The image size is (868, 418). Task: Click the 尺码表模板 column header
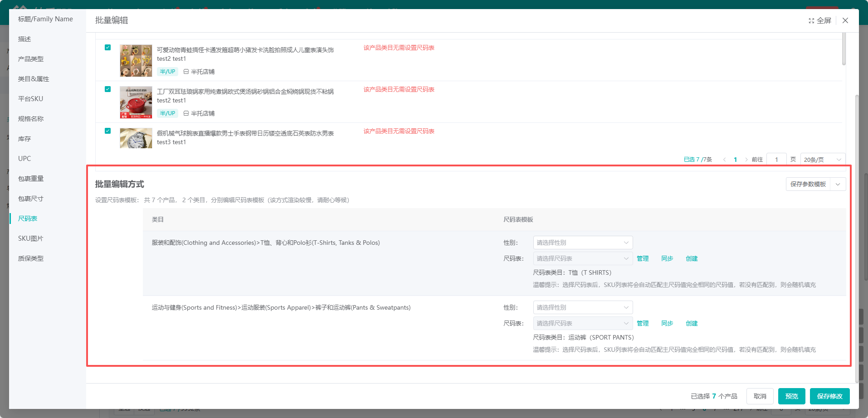[x=518, y=219]
